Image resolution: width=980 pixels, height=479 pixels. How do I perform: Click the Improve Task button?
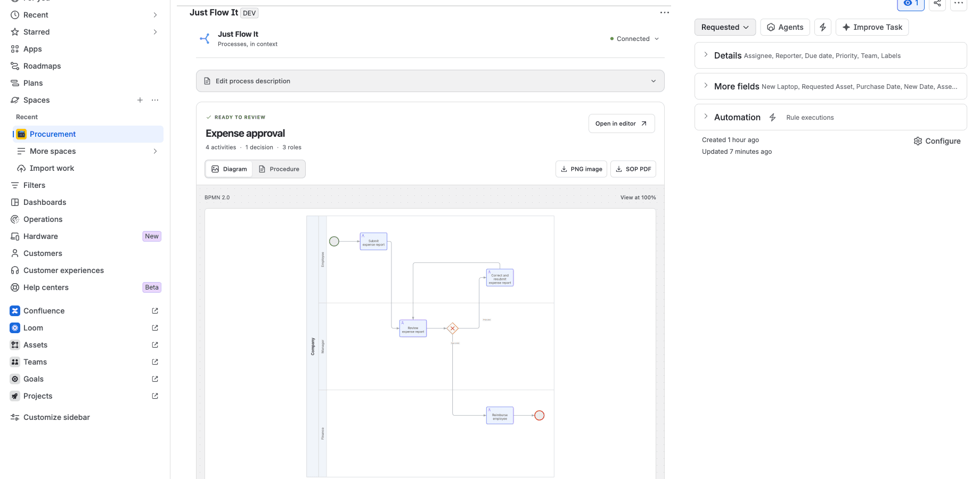(872, 27)
